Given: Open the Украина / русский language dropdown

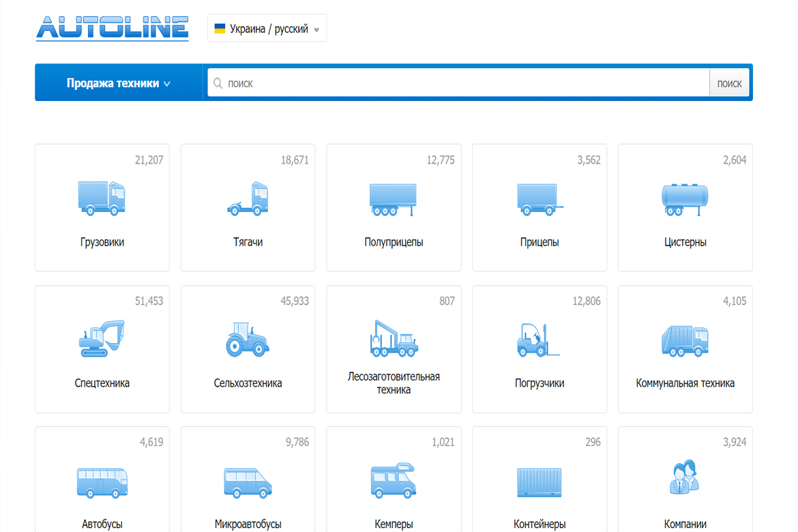Looking at the screenshot, I should point(267,29).
